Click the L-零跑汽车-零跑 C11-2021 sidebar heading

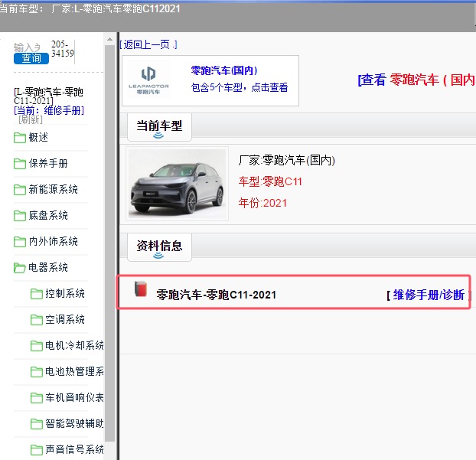click(x=48, y=96)
